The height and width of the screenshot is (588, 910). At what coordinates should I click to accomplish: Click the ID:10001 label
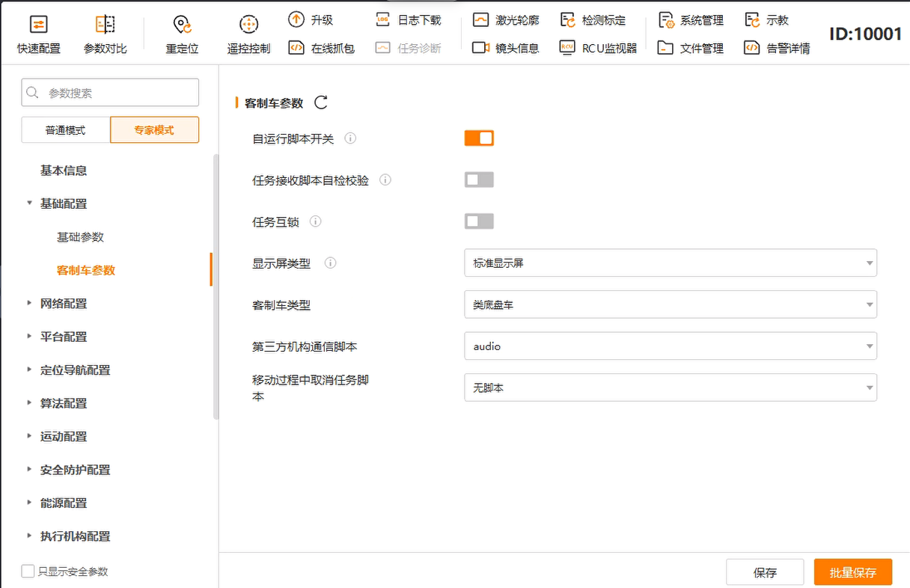pos(866,34)
